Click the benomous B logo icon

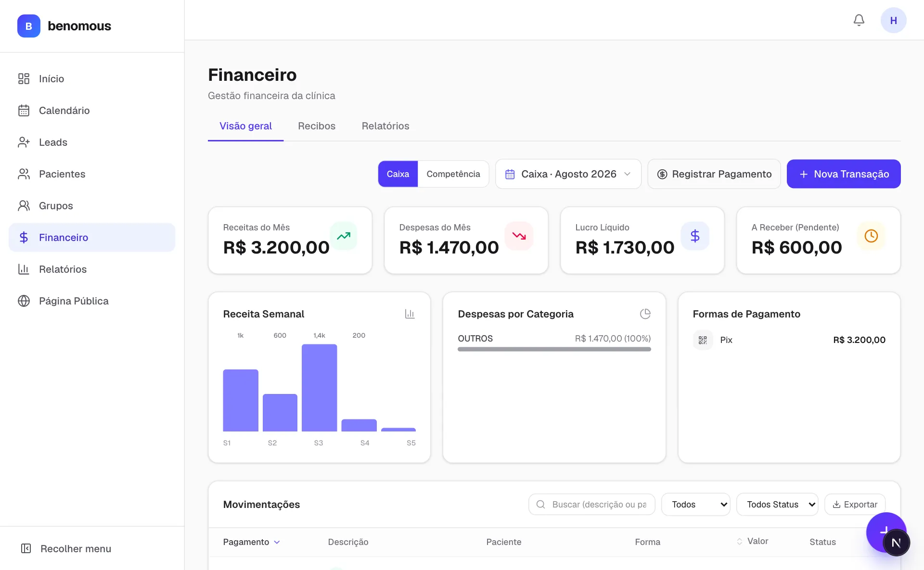[29, 26]
